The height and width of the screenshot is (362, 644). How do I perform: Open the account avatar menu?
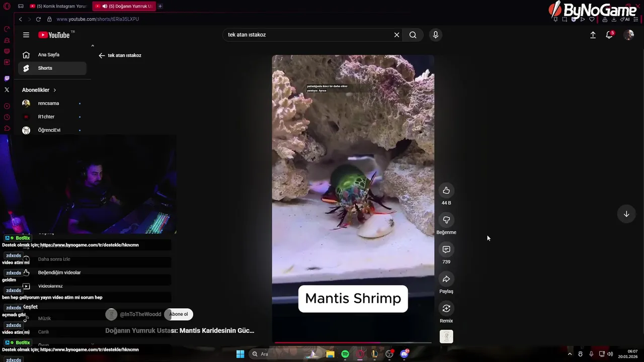coord(628,35)
